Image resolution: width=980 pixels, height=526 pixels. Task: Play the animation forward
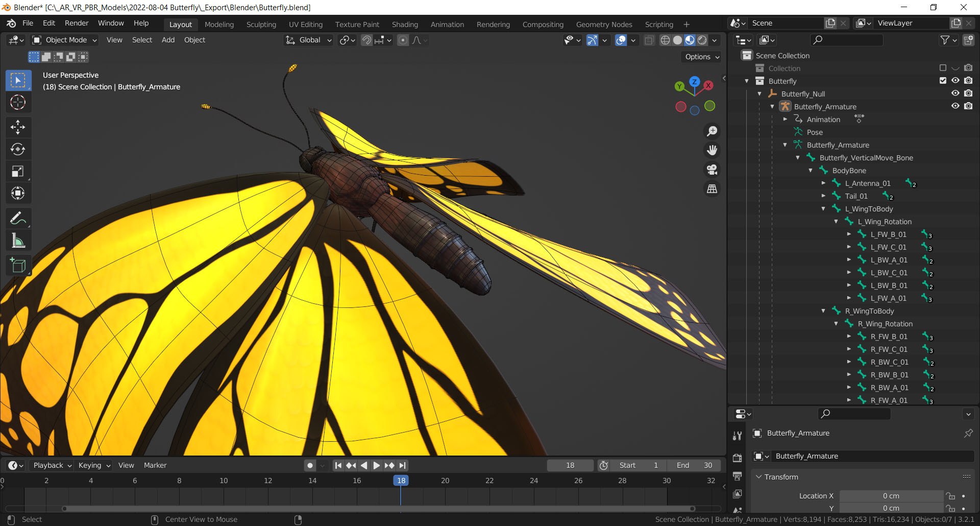point(376,465)
